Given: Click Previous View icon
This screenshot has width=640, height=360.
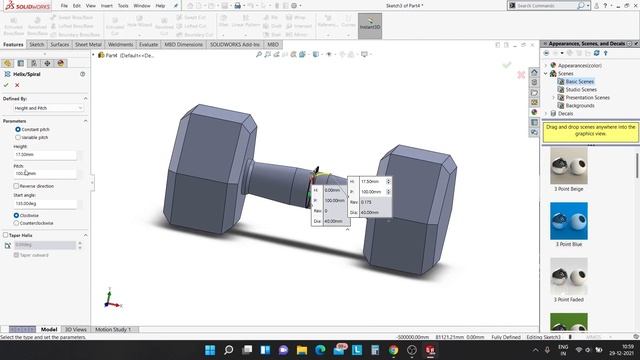Looking at the screenshot, I should (276, 54).
